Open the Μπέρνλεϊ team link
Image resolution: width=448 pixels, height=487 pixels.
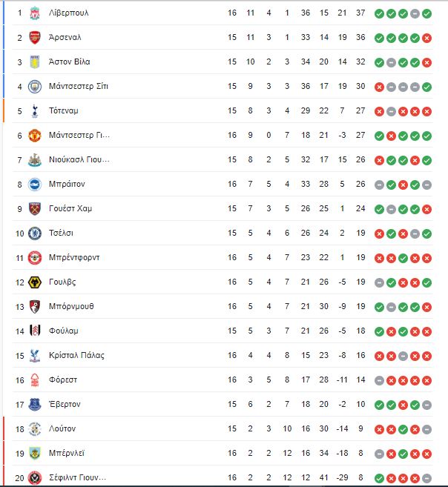[67, 453]
